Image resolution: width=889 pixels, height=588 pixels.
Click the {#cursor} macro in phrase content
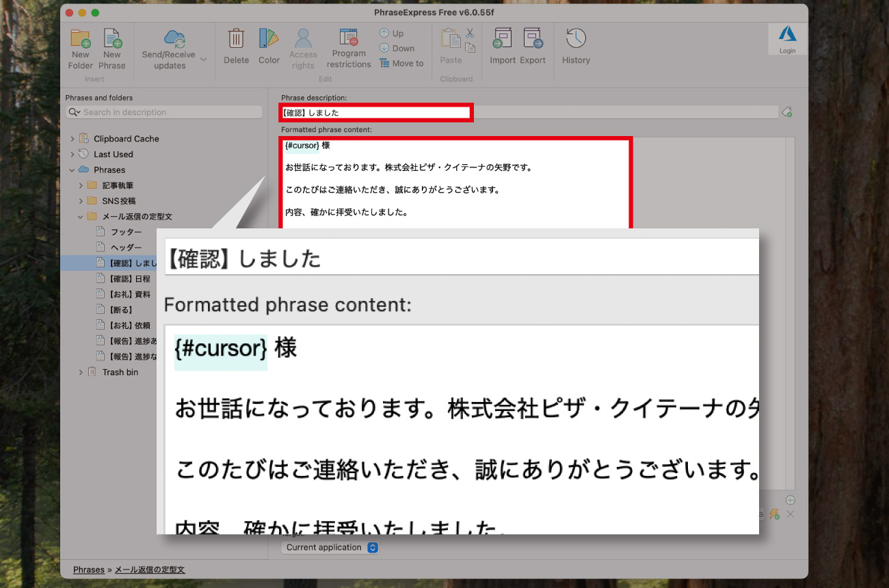pos(302,146)
